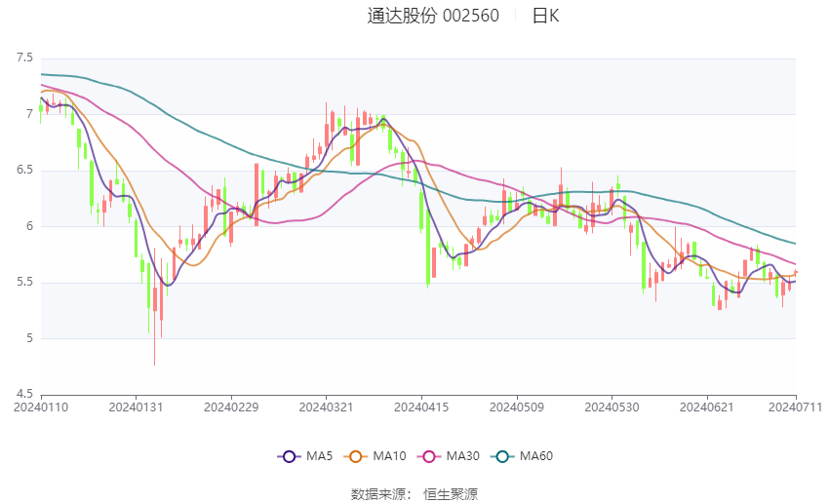Select the 20240415 date on axis

click(421, 407)
